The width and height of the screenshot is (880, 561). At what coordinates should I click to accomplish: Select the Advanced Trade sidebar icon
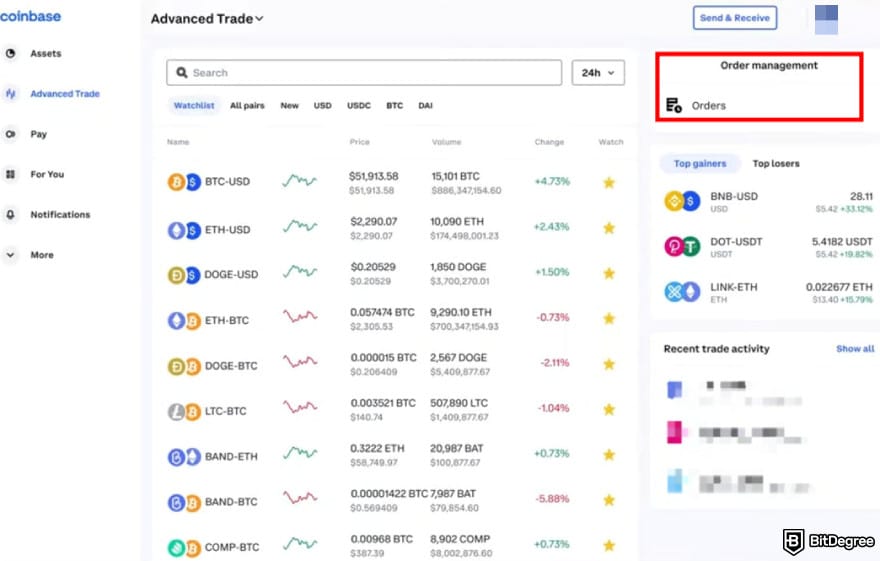[10, 94]
